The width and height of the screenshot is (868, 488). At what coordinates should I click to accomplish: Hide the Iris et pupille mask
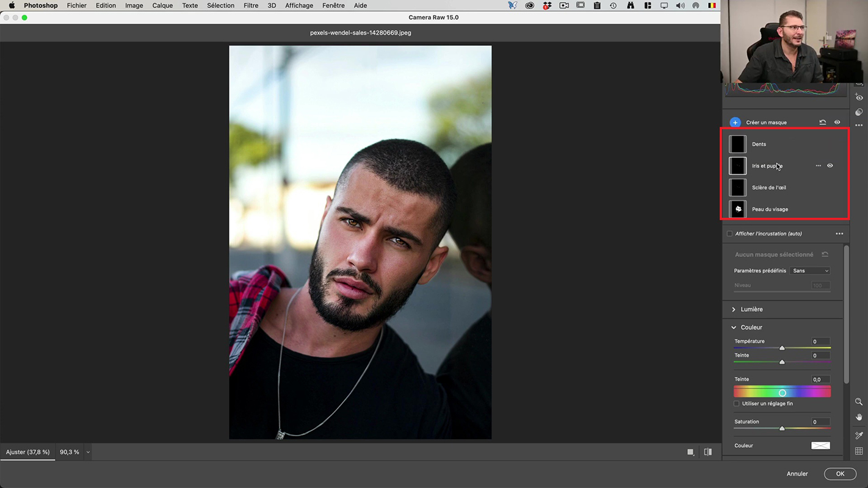[830, 166]
